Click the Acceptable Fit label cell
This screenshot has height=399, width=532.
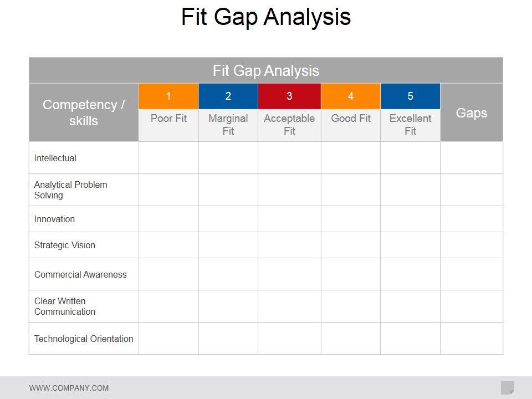point(289,125)
